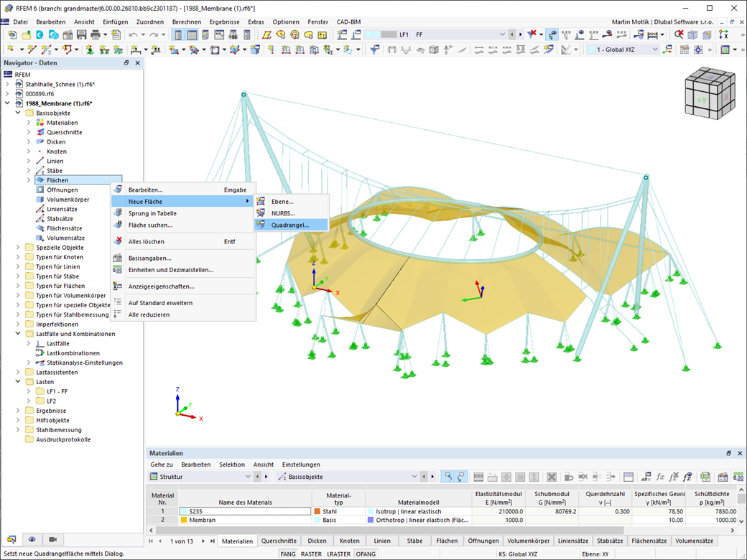Click the S235 material color swatch
The image size is (747, 560).
point(183,511)
